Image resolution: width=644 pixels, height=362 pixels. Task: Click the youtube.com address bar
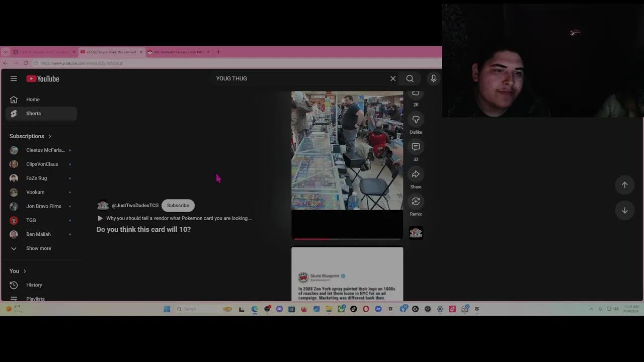236,63
